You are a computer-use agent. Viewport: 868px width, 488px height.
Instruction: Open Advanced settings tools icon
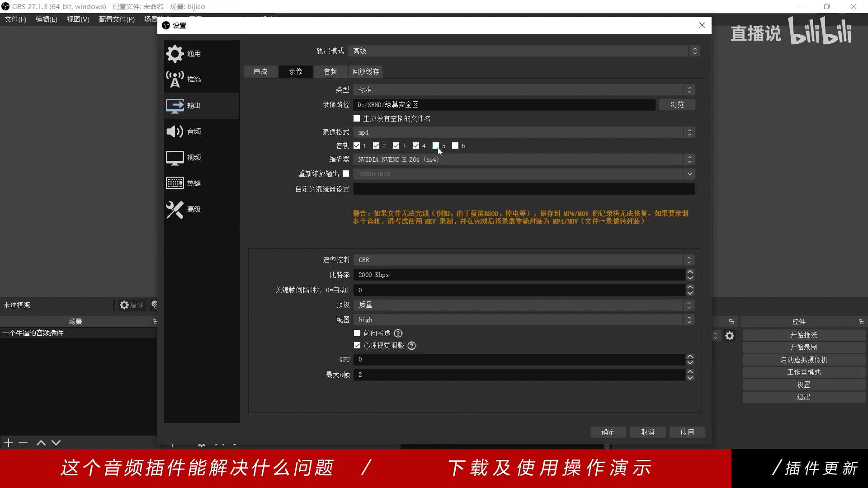tap(175, 210)
